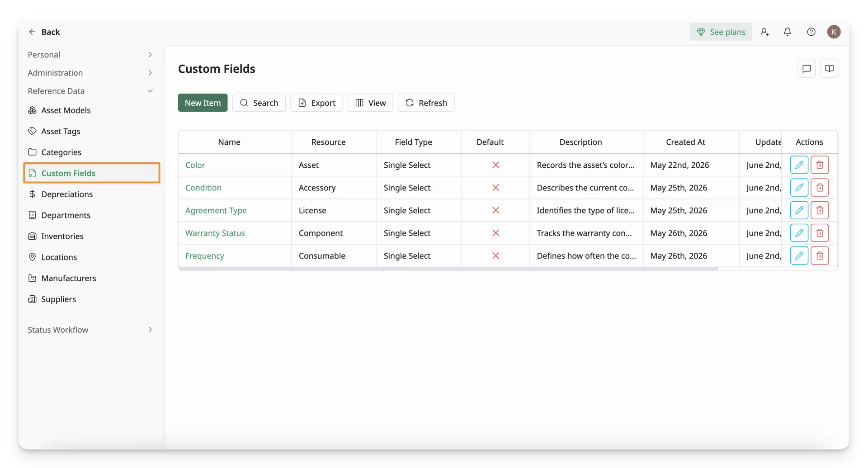Open the Agreement Type link
This screenshot has width=868, height=468.
point(216,210)
